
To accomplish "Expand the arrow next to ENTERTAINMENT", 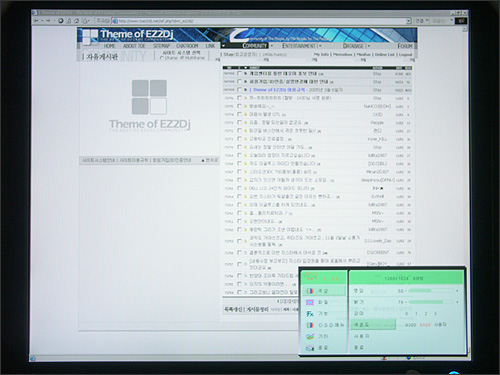I will (320, 46).
